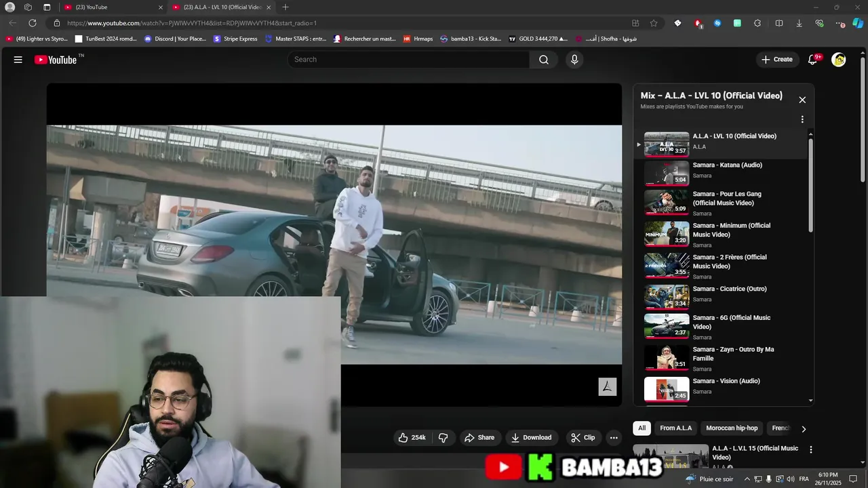868x488 pixels.
Task: Open the Hrmaps bookmark
Action: click(x=418, y=39)
